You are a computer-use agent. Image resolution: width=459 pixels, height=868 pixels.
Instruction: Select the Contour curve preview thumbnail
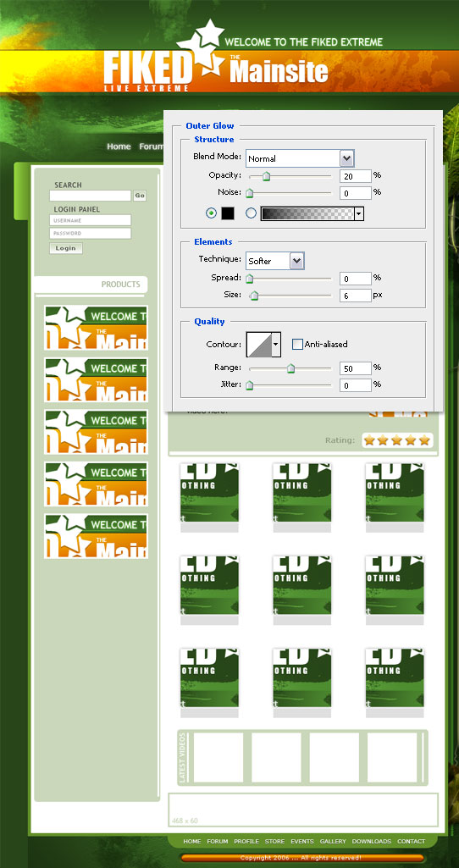pos(258,345)
